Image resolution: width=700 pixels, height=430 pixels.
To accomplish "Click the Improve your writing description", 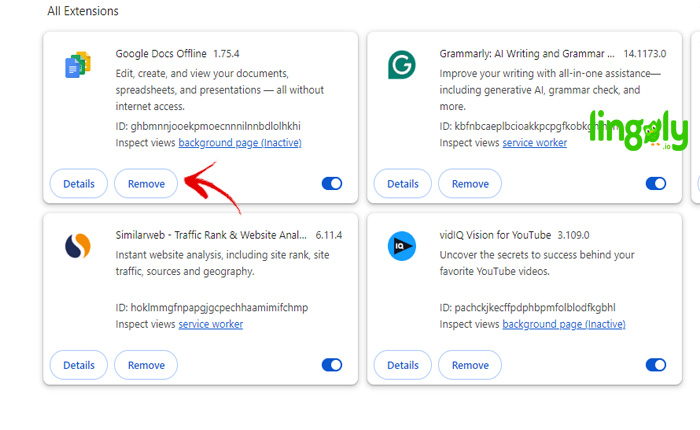I will pos(550,90).
